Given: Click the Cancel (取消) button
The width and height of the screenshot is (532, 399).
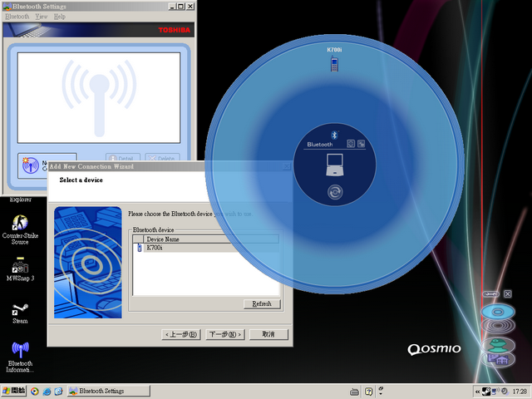Looking at the screenshot, I should (x=268, y=334).
